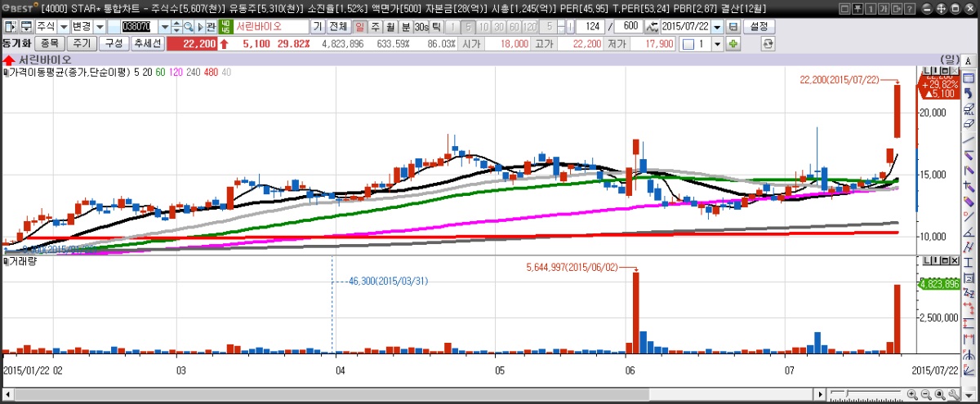Click the eraser tool in right sidebar

969,124
